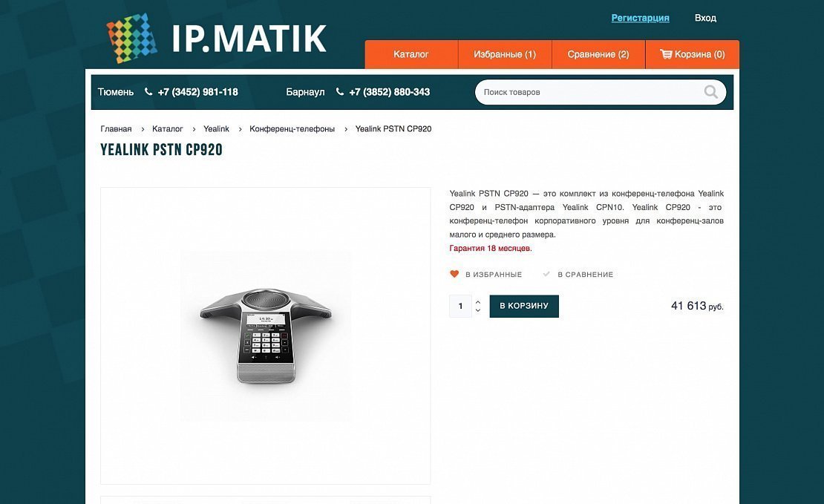This screenshot has height=504, width=824.
Task: Click the quantity input box
Action: point(460,306)
